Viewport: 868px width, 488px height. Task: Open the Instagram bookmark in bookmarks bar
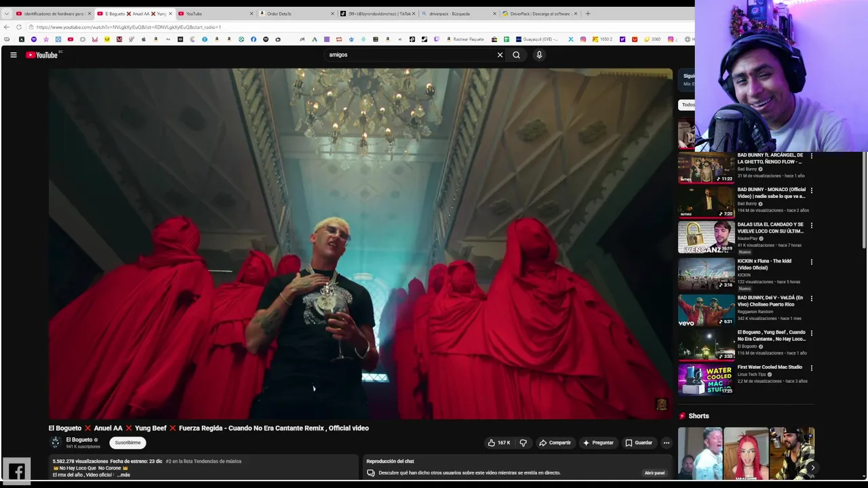[583, 39]
